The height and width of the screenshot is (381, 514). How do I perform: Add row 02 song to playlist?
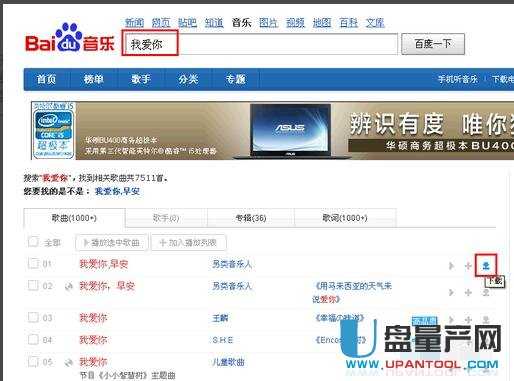coord(468,292)
